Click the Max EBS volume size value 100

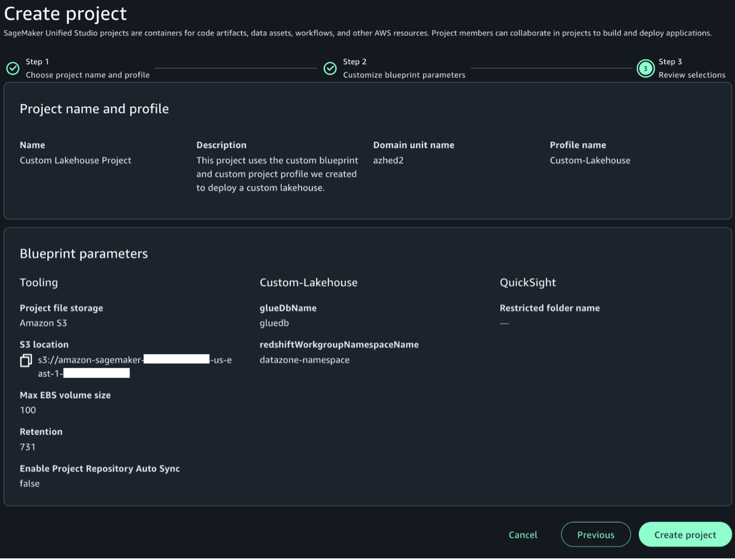pos(28,410)
